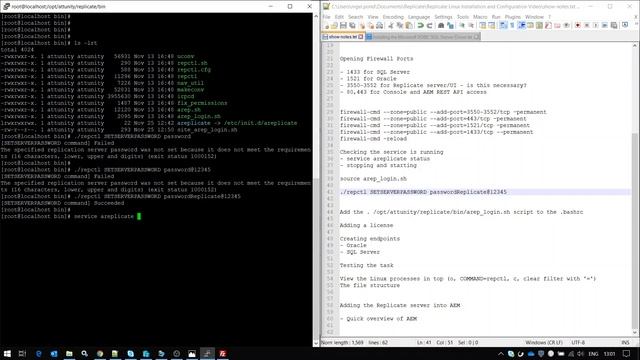
Task: Click the Zoom Out icon in Notepad++
Action: coord(471,25)
